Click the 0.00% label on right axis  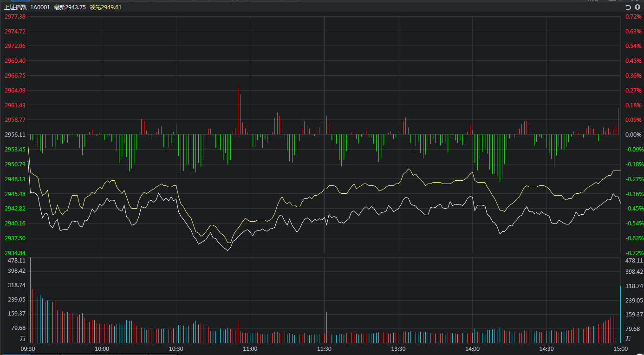click(634, 135)
